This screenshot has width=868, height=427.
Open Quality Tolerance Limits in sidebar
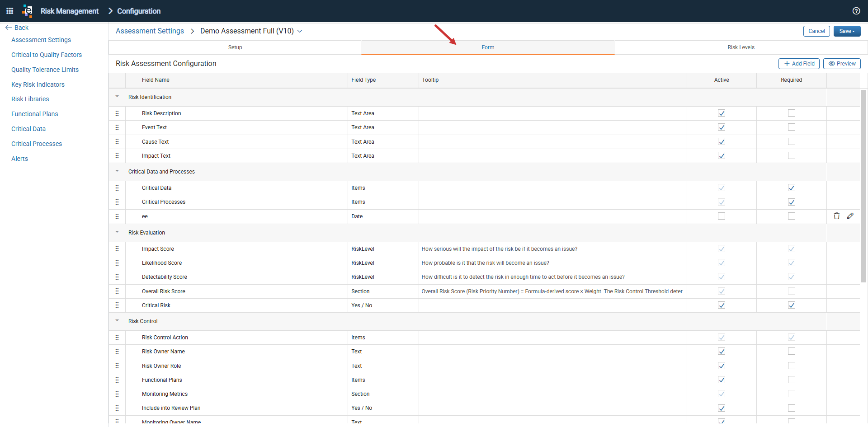click(x=45, y=70)
